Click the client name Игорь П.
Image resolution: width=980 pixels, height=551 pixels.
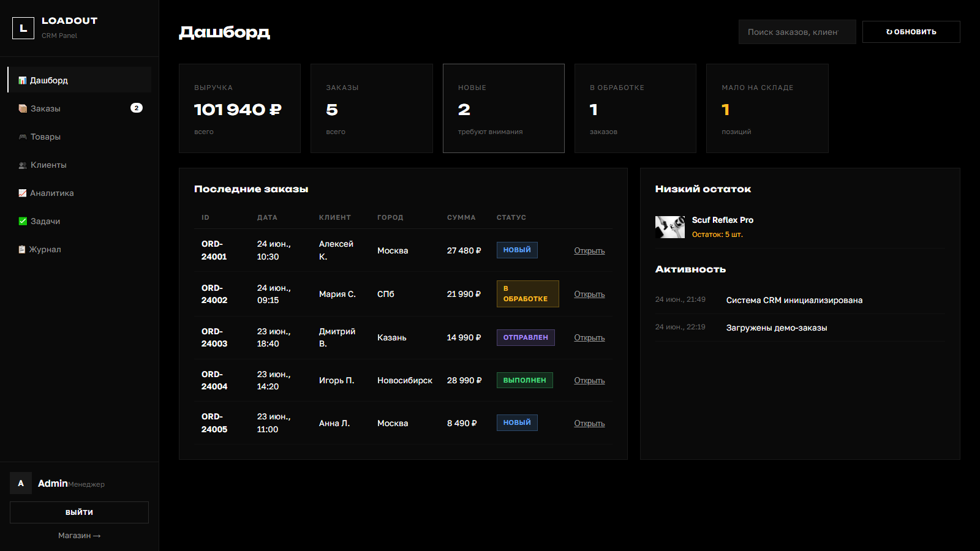[337, 380]
